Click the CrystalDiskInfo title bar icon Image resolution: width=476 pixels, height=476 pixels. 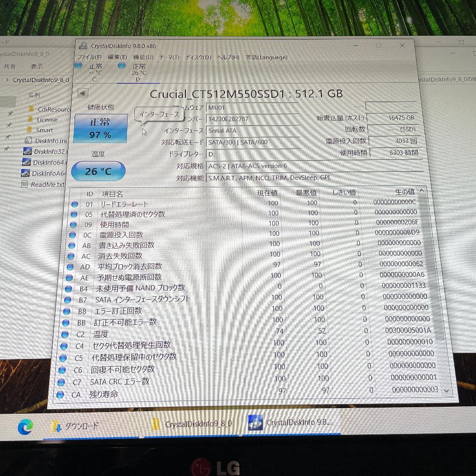[x=83, y=46]
